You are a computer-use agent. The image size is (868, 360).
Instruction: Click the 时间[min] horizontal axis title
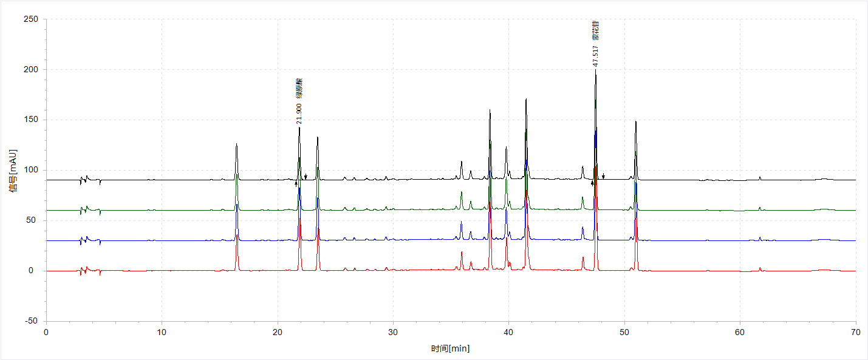tap(450, 348)
